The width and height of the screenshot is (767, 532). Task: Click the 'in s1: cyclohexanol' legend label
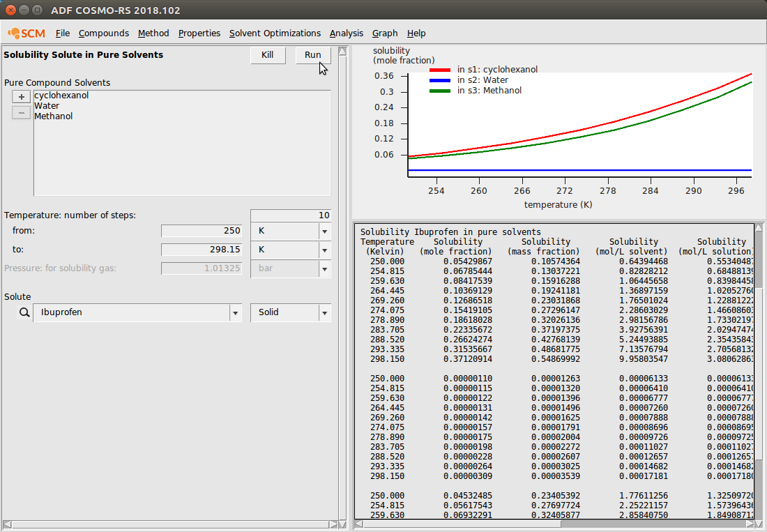point(497,70)
